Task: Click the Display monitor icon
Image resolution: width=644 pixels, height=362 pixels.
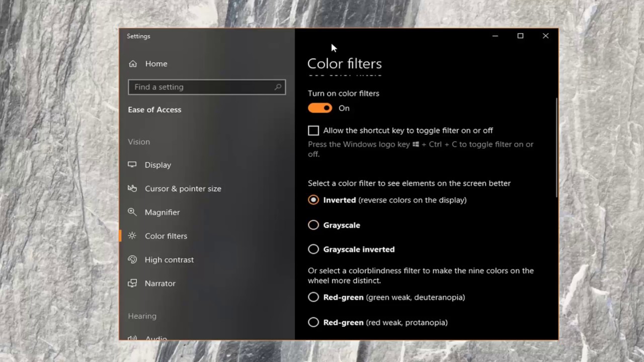Action: 132,164
